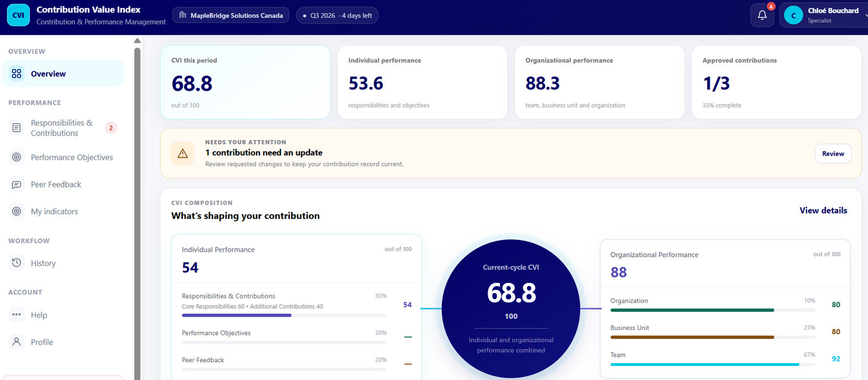Click the '33% complete' text
Viewport: 868px width, 380px height.
point(722,105)
